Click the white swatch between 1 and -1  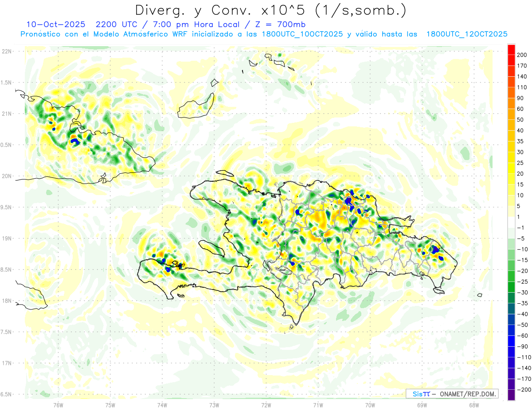(511, 222)
